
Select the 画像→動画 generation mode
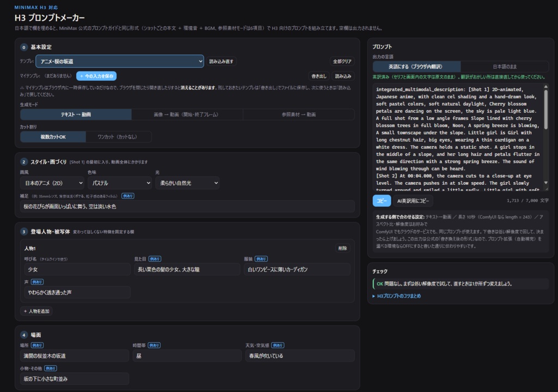[187, 114]
